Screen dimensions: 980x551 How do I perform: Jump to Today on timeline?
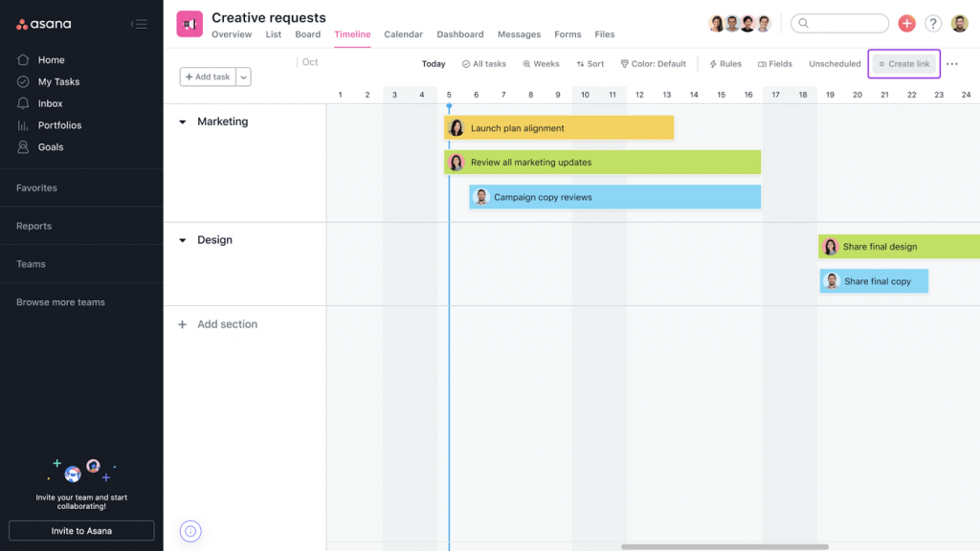tap(434, 64)
